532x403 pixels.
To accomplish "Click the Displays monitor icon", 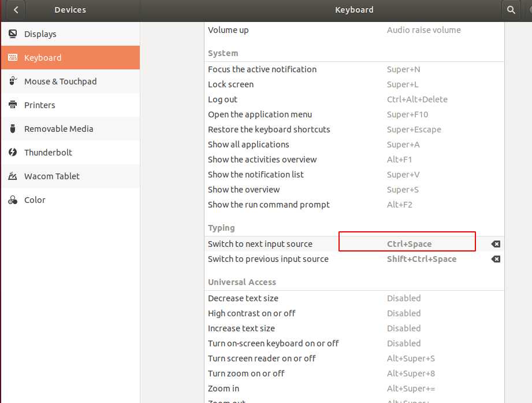I will (13, 34).
